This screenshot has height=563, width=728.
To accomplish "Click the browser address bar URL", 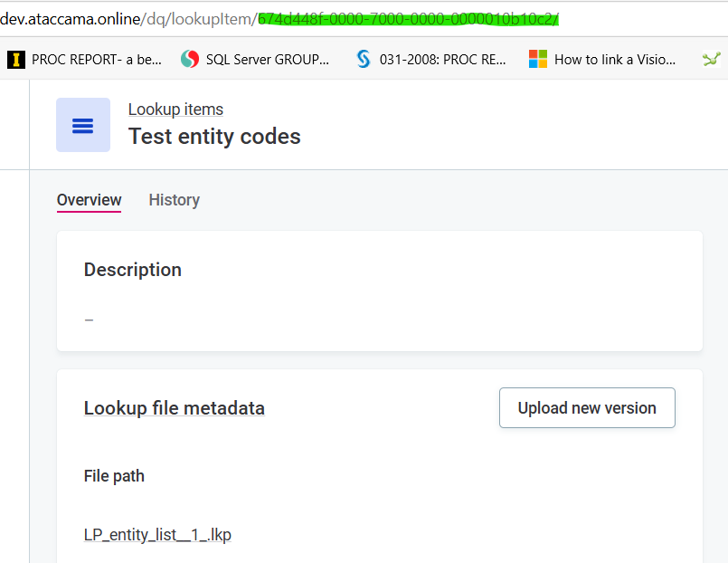I will (x=279, y=19).
